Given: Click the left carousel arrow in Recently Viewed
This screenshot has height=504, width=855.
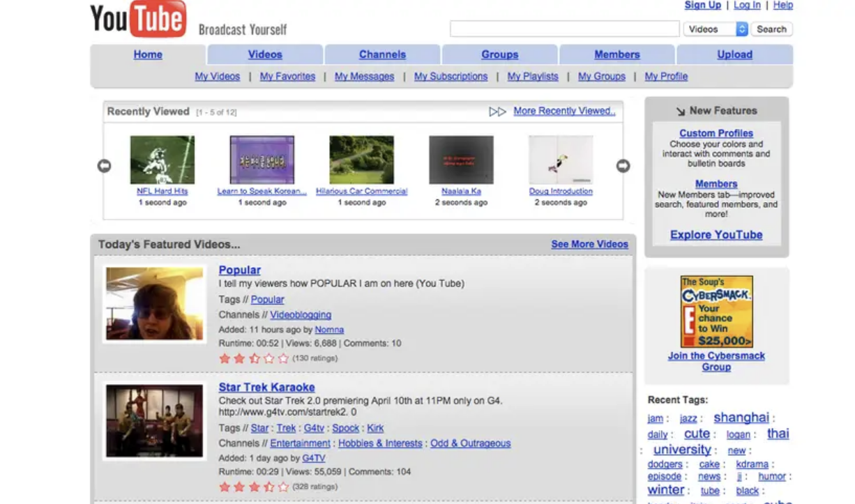Looking at the screenshot, I should 104,166.
